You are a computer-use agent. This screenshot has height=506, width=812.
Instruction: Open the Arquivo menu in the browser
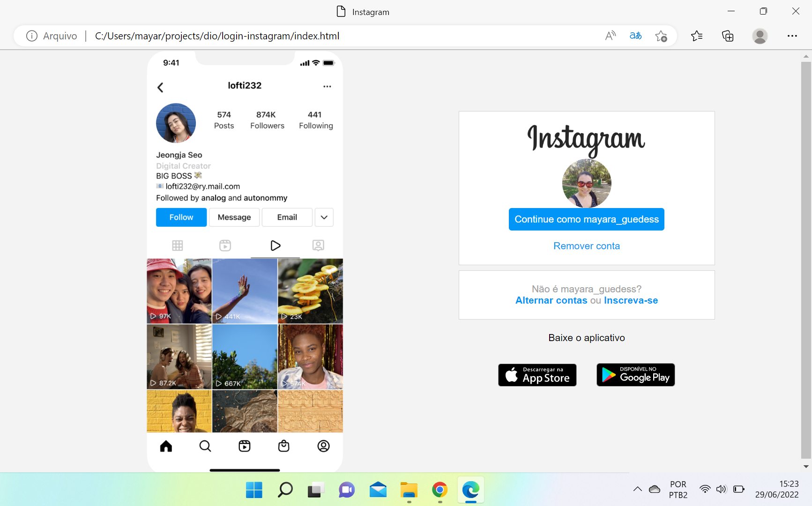coord(60,36)
